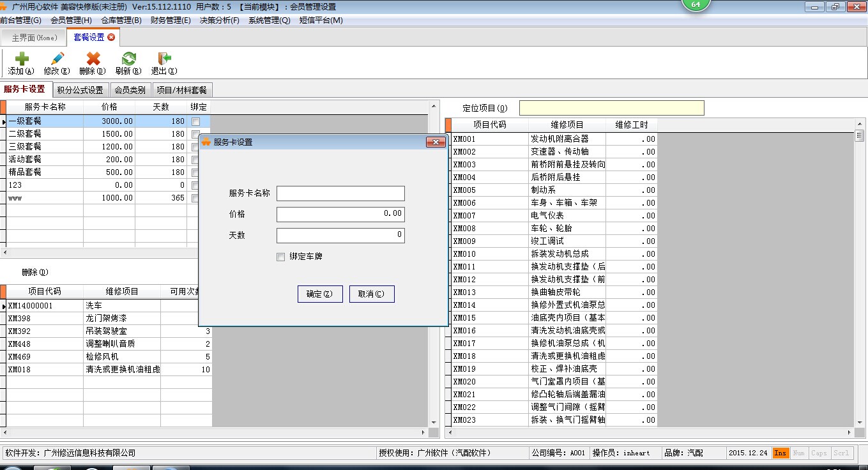The width and height of the screenshot is (868, 470).
Task: Click 定位项目 search field
Action: [611, 108]
